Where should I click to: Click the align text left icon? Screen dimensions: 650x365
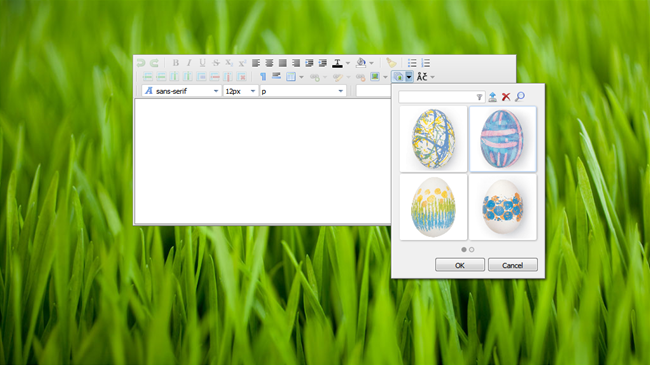pyautogui.click(x=256, y=63)
